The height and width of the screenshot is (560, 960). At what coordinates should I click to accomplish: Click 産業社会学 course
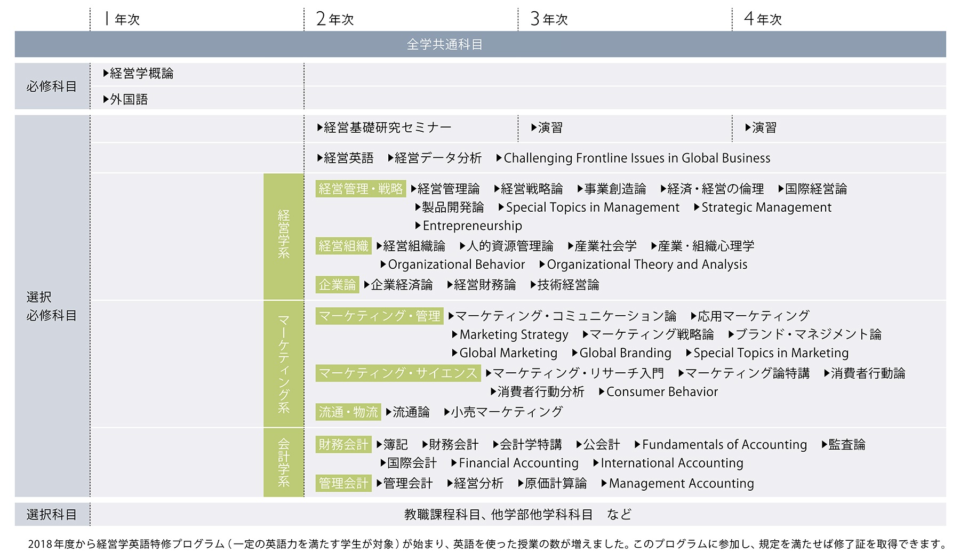(603, 246)
